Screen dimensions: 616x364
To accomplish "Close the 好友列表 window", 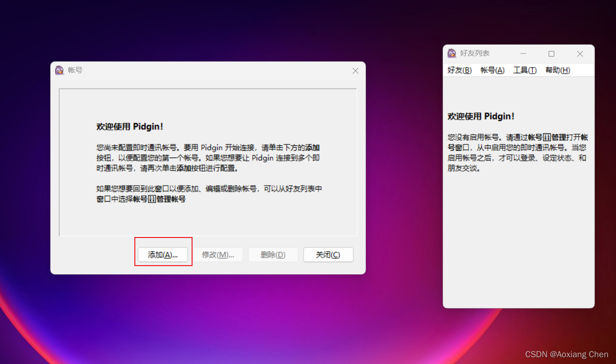I will (x=580, y=54).
